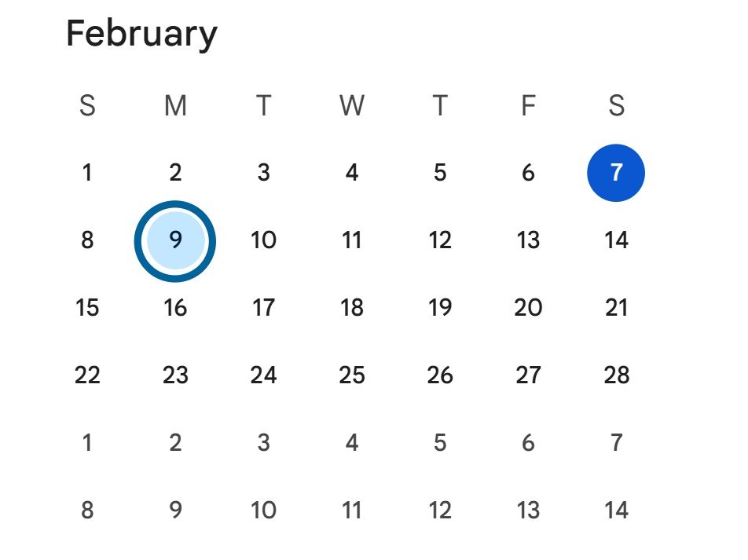Pick February 4 in the first week
Viewport: 748px width, 560px height.
pos(351,173)
